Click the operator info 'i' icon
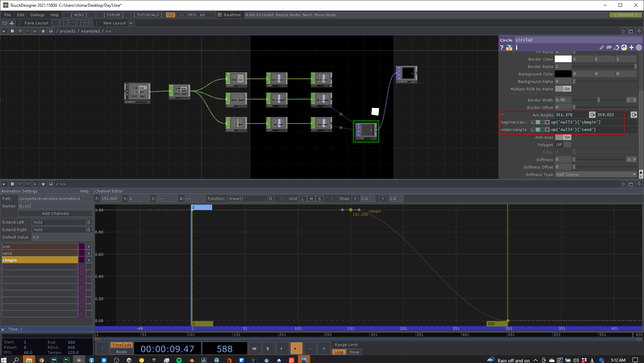Image resolution: width=644 pixels, height=363 pixels. click(516, 48)
